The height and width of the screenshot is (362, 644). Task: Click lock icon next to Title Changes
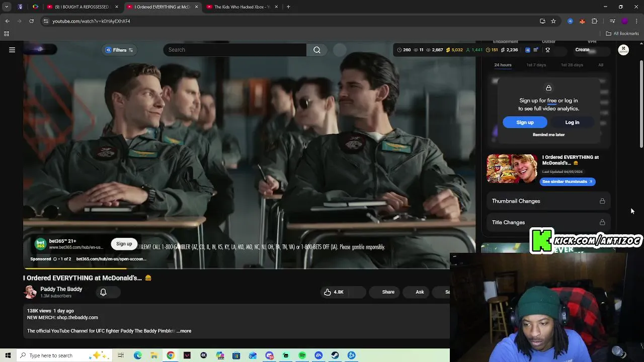click(x=602, y=222)
